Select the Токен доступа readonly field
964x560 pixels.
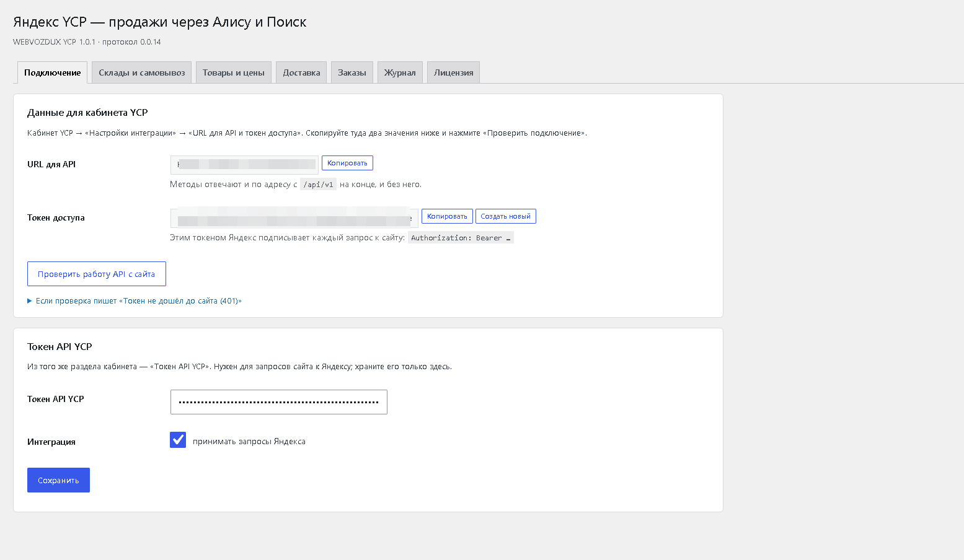pos(294,218)
